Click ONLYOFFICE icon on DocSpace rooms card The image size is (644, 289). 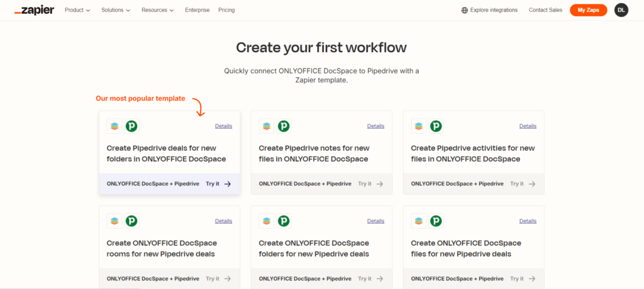(x=114, y=221)
